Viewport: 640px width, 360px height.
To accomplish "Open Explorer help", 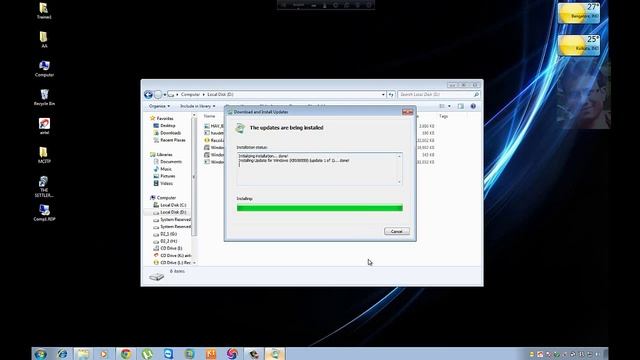I will pos(473,106).
